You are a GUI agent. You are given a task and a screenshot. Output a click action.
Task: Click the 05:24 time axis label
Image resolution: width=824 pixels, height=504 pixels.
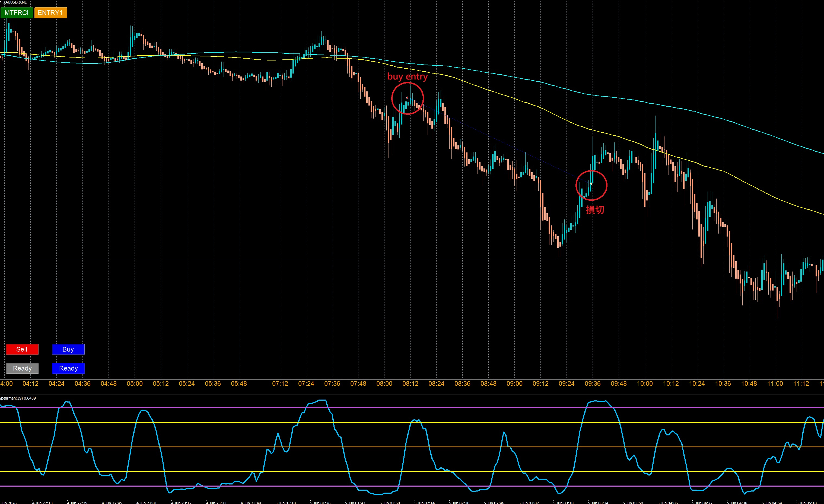[x=187, y=384]
